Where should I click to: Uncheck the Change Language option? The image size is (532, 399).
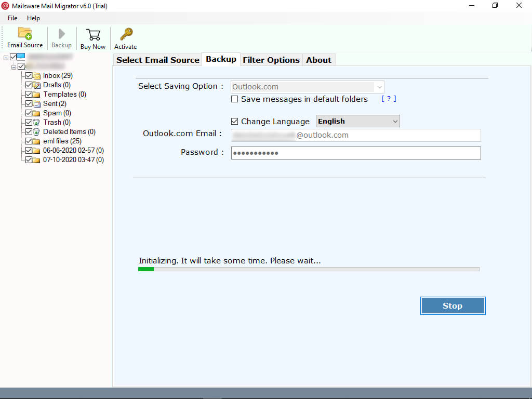pos(234,121)
